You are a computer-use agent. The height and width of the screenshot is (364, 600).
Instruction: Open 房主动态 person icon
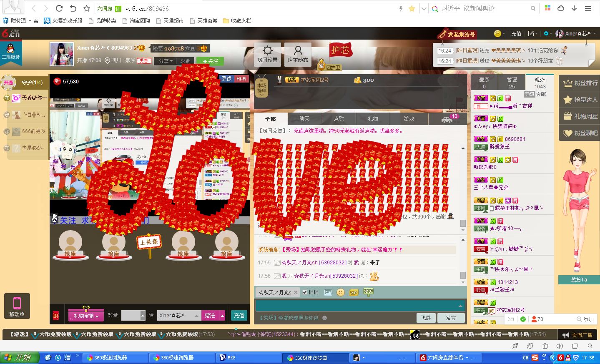coord(298,54)
